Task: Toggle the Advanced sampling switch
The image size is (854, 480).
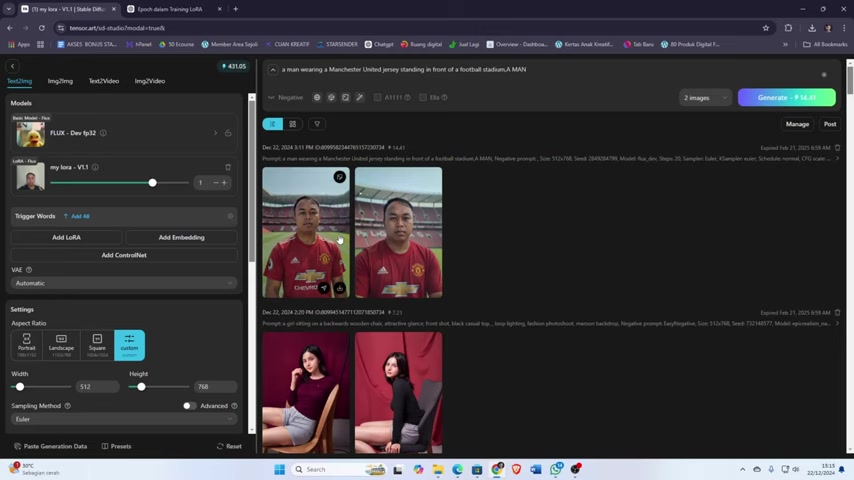Action: point(188,406)
